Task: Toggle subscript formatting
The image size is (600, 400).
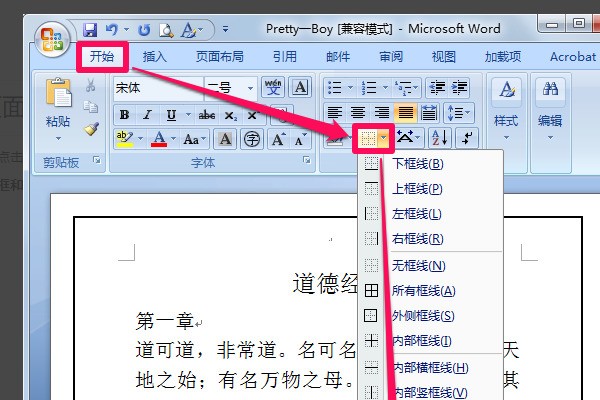Action: coord(230,115)
